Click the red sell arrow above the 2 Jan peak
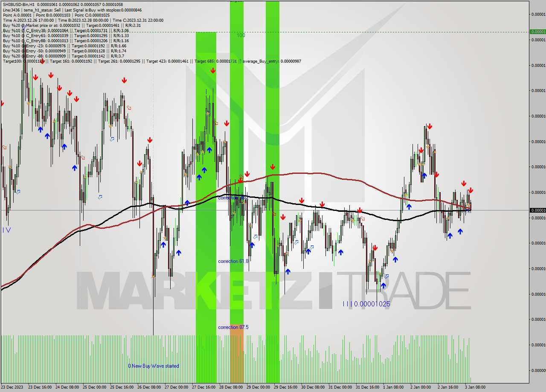Screen dimensions: 546x392 tap(430, 126)
